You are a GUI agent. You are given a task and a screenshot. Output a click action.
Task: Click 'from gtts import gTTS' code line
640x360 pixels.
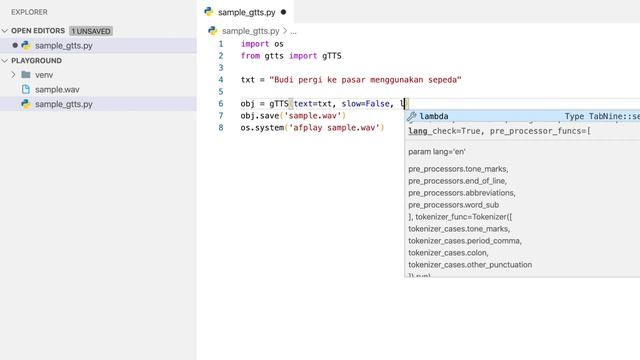coord(291,56)
